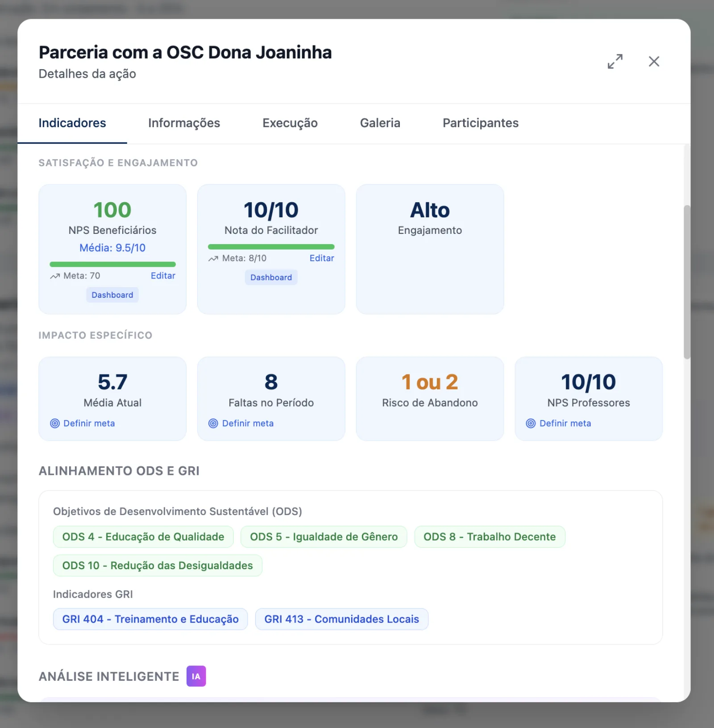Click the dialog vertical scrollbar
Viewport: 714px width, 728px height.
(x=687, y=282)
